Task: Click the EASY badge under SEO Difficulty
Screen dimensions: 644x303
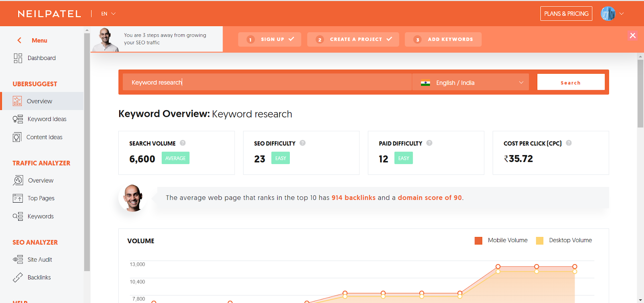Action: click(x=281, y=158)
